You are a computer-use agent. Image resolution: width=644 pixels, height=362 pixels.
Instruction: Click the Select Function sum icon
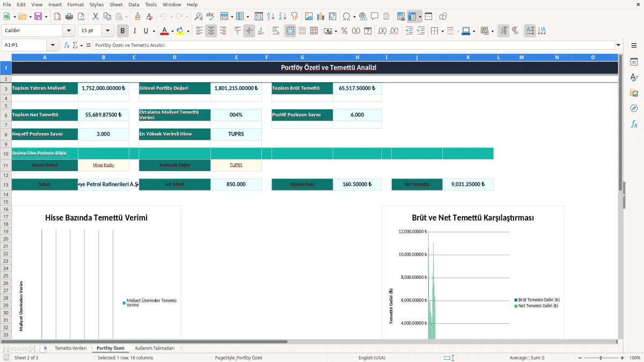(75, 46)
